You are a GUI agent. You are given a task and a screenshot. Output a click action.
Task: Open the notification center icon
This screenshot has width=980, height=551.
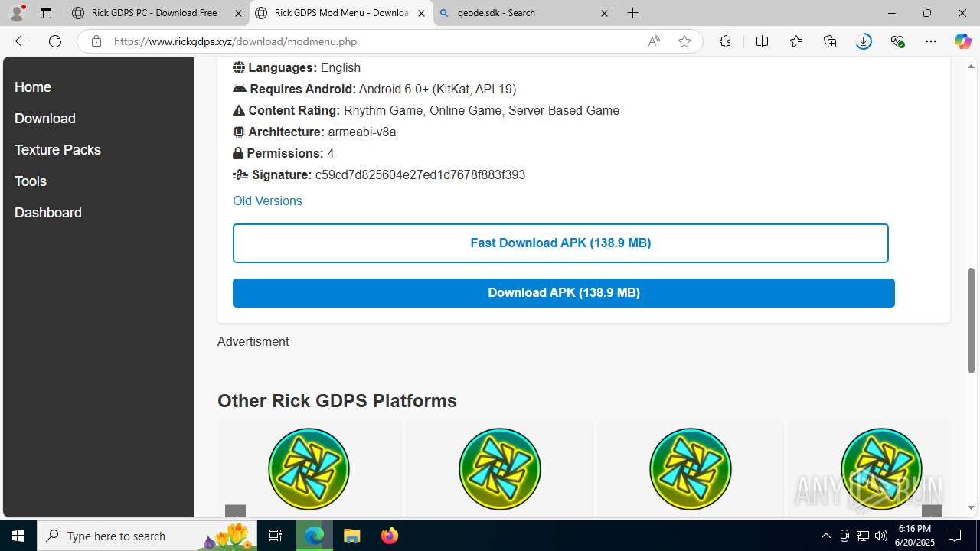[x=955, y=536]
